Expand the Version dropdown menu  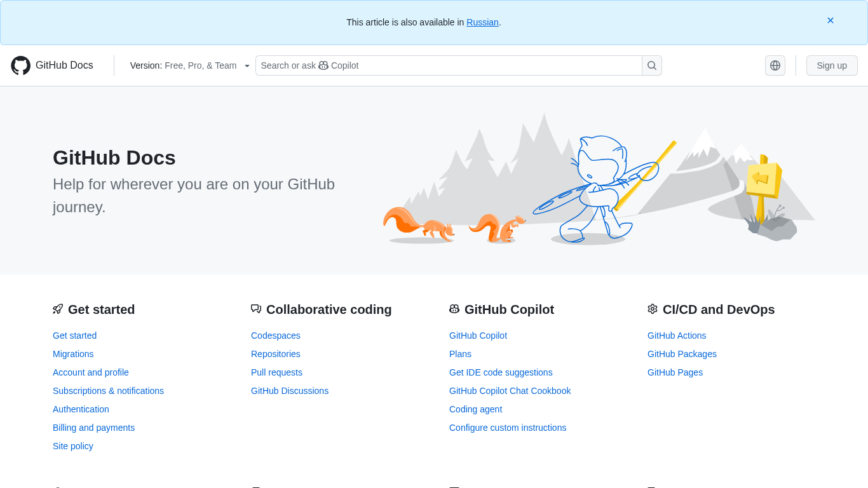[190, 65]
